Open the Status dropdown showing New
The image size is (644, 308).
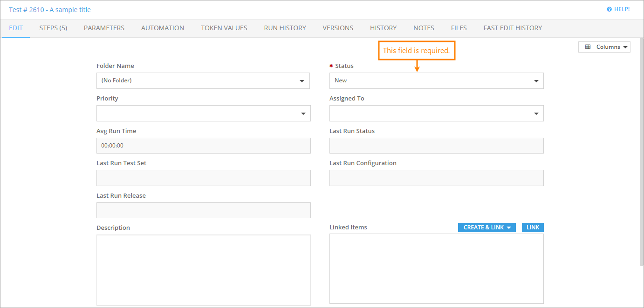(x=436, y=80)
